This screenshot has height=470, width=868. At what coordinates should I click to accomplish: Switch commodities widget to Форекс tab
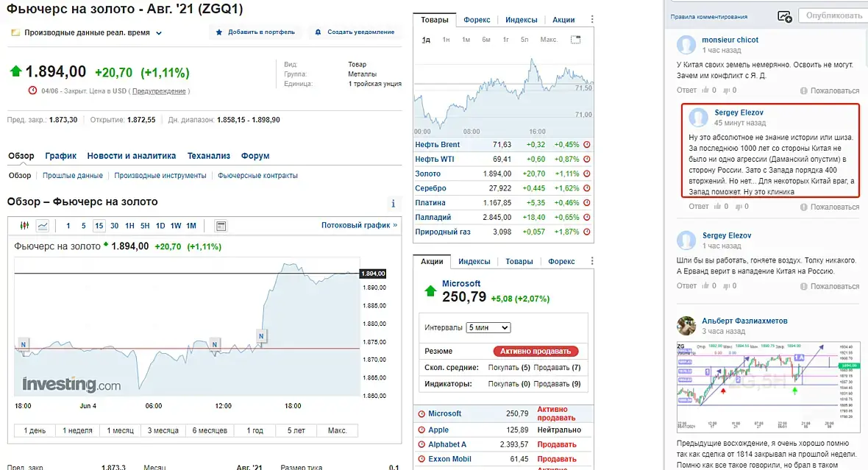pyautogui.click(x=477, y=20)
